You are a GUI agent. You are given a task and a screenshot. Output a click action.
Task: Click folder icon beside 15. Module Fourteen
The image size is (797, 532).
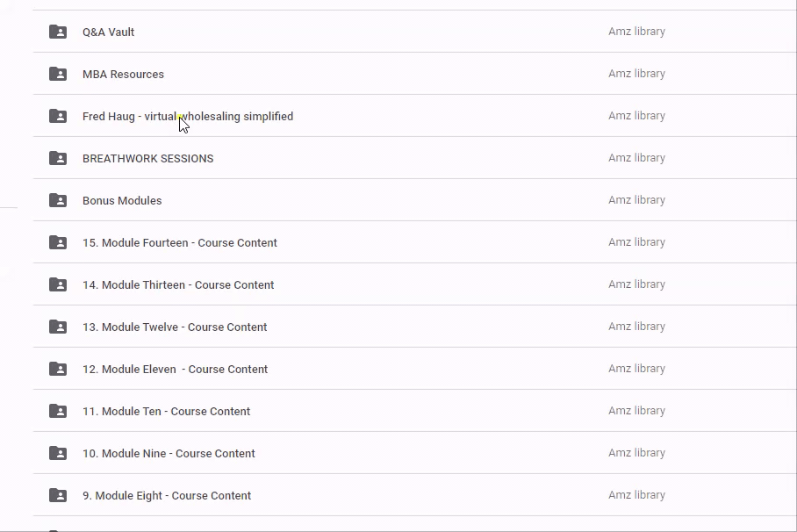[58, 242]
